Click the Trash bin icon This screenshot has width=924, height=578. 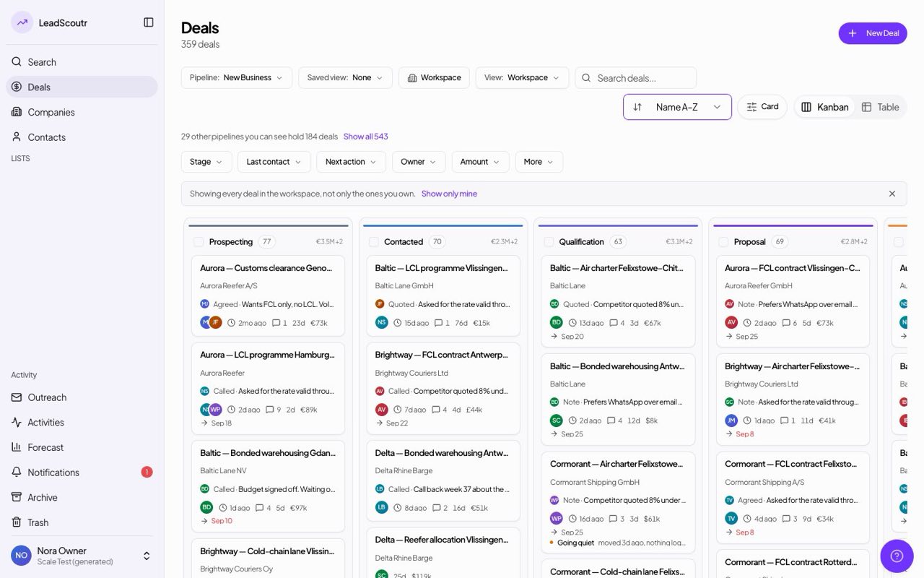click(x=17, y=522)
